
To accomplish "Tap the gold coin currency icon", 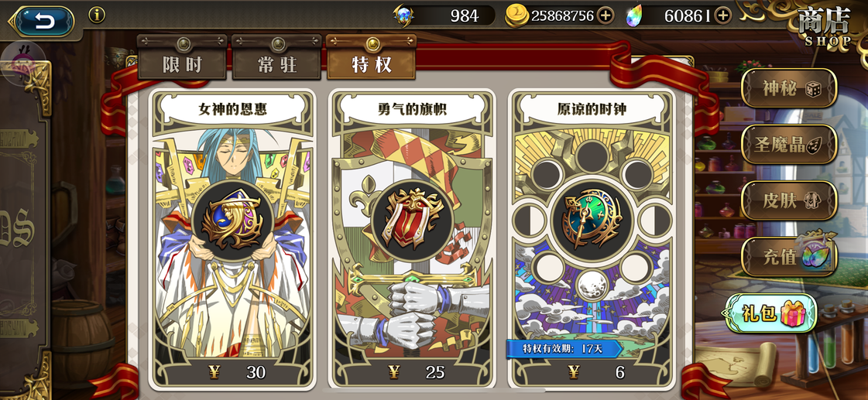I will (x=516, y=16).
